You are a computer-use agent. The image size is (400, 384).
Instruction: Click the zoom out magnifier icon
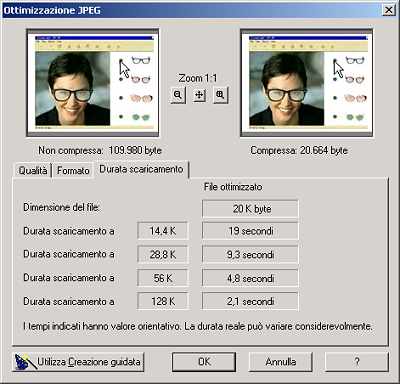click(178, 95)
